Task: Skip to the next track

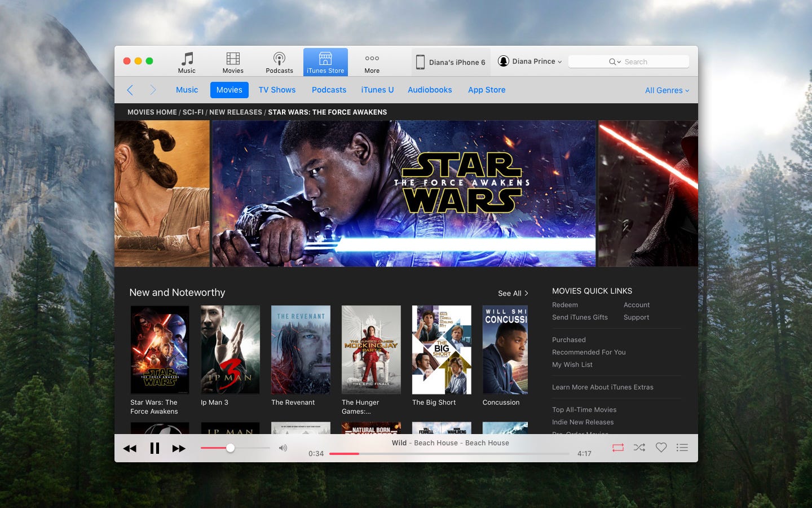Action: [179, 448]
